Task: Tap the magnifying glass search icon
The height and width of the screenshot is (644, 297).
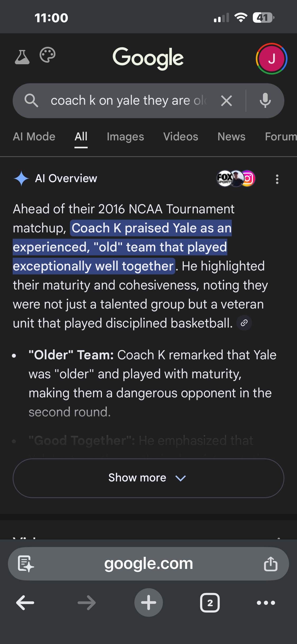Action: pos(31,101)
